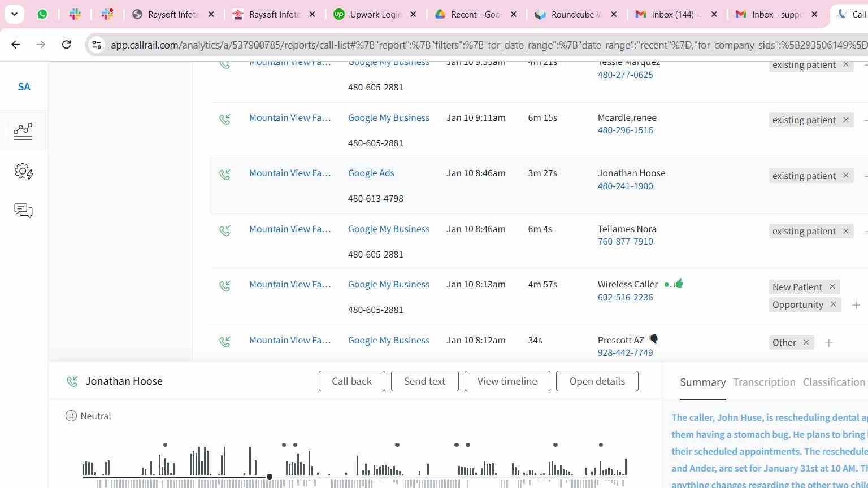The height and width of the screenshot is (488, 868).
Task: Click the inbound call icon beside Jonathan Hoose header
Action: coord(72,382)
